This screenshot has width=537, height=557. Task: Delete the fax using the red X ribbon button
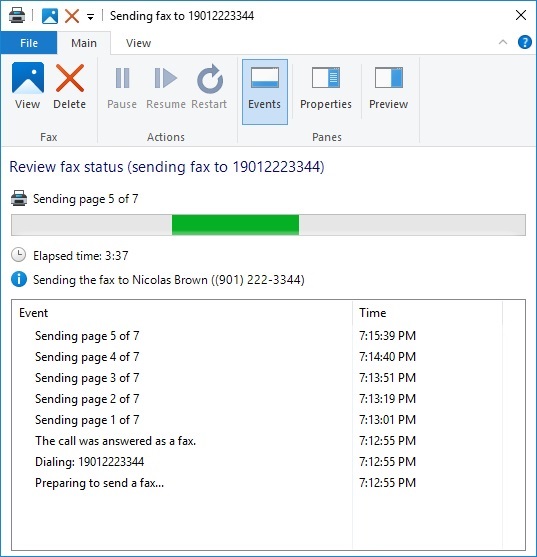[70, 86]
